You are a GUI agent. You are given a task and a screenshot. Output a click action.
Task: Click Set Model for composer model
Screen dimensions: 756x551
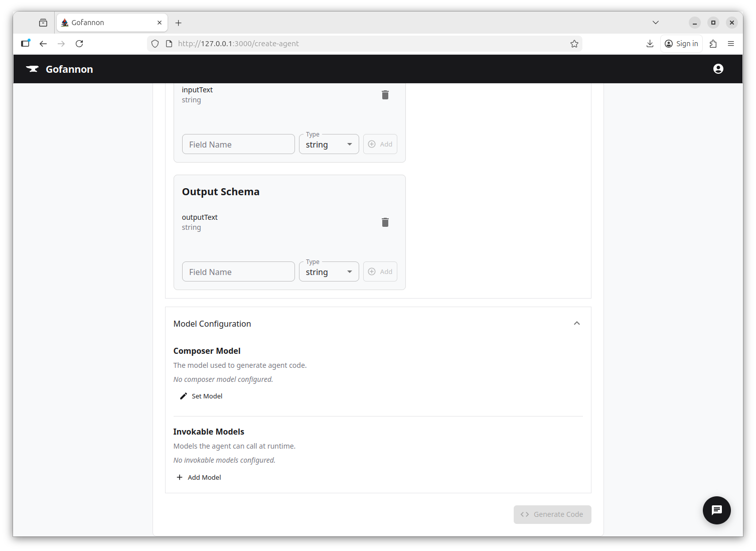[201, 396]
